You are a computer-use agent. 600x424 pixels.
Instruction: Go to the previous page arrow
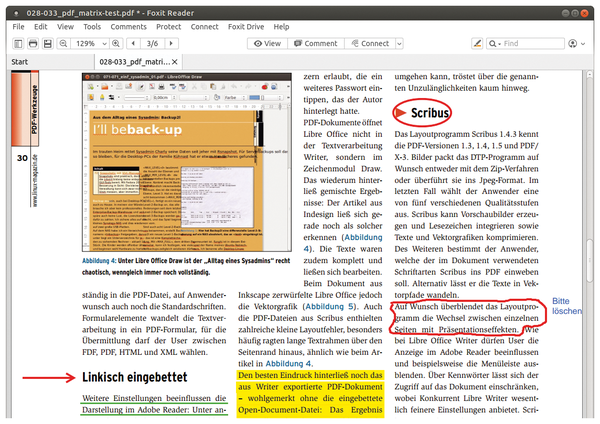click(133, 44)
